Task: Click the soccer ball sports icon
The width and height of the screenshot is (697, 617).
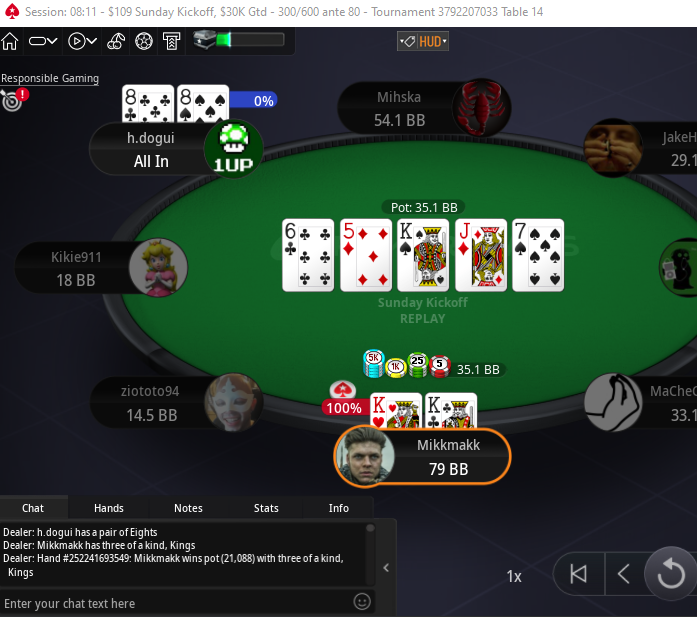Action: click(144, 41)
